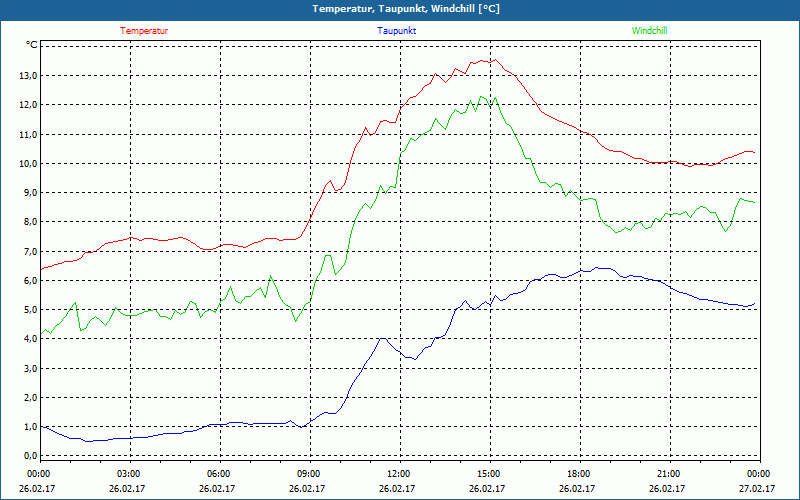Click the 4,0 Y-axis value
Viewport: 800px width, 500px height.
click(31, 339)
